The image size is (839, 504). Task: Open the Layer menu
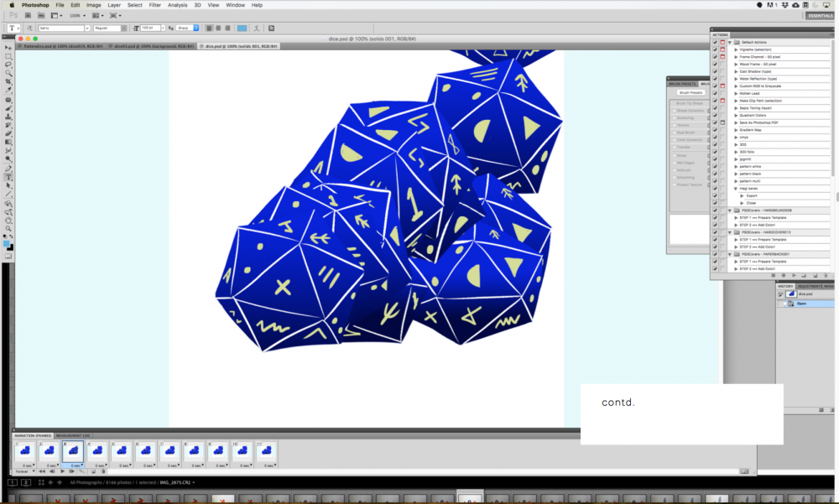pyautogui.click(x=114, y=5)
